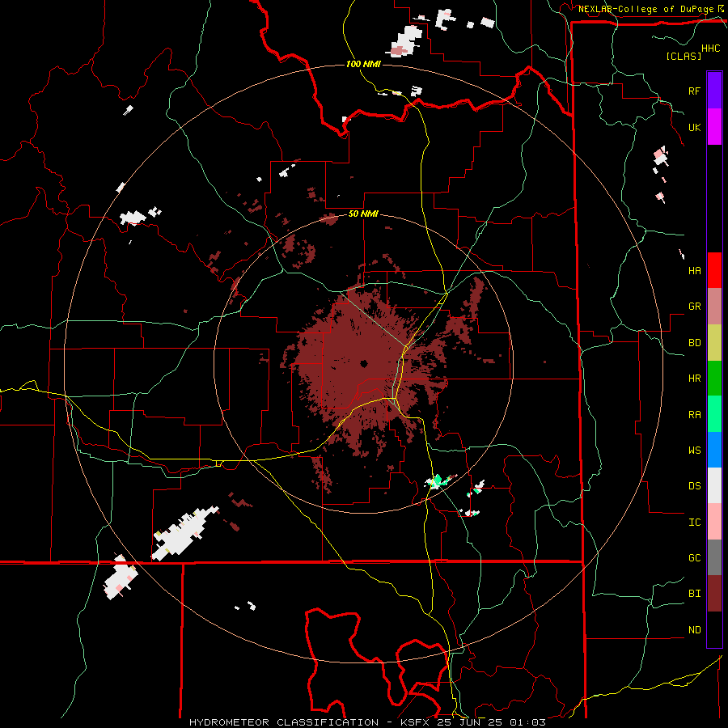Image resolution: width=728 pixels, height=728 pixels.
Task: Select the GC gray legend swatch
Action: 714,557
